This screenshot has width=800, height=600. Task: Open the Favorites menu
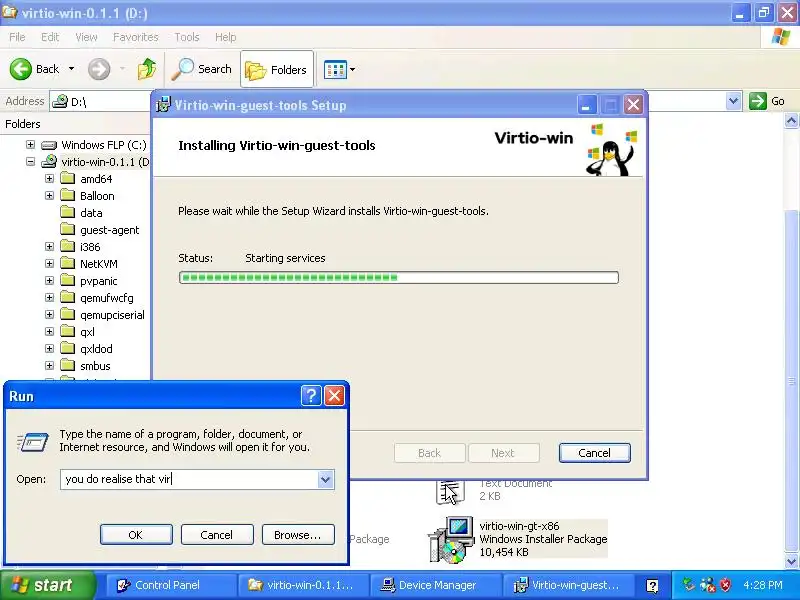click(136, 37)
